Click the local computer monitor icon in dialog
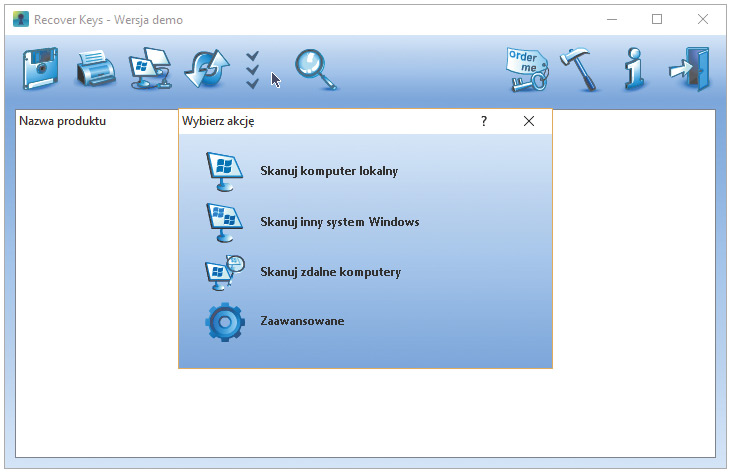 point(225,171)
